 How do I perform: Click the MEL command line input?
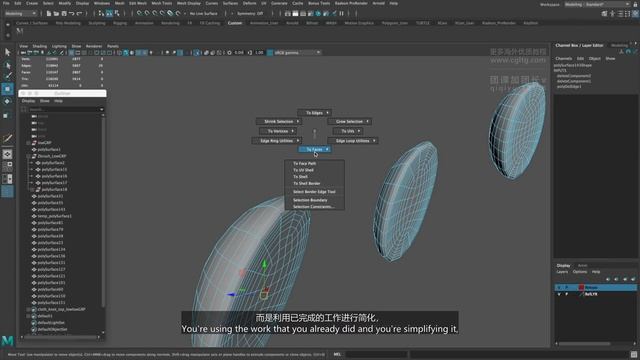click(376, 354)
